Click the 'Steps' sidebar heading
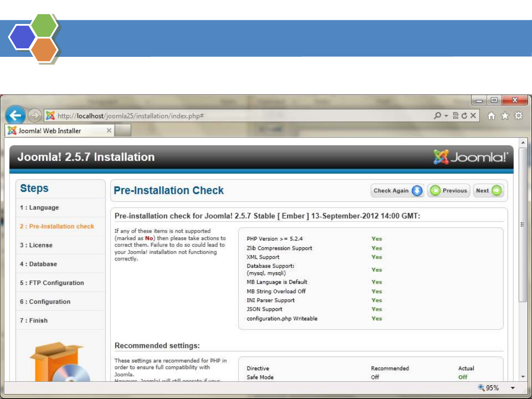This screenshot has width=532, height=399. (x=34, y=188)
